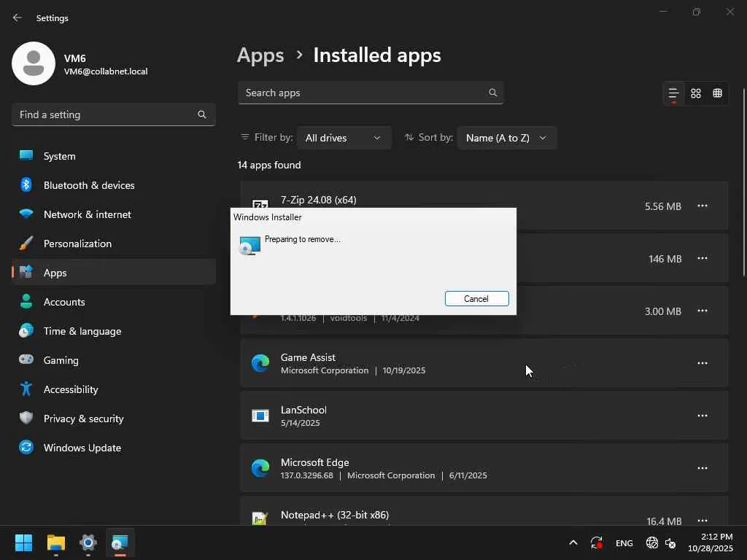Open the Windows Start menu

[x=24, y=542]
